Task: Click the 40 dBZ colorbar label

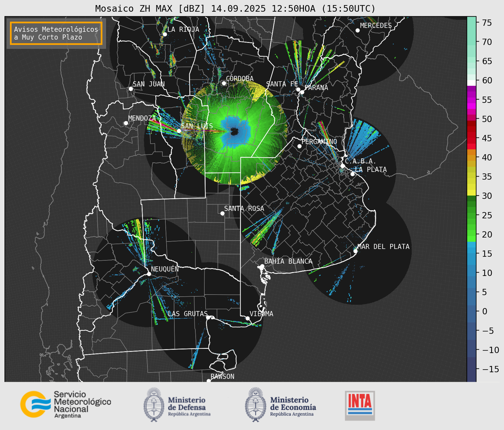Action: [486, 157]
